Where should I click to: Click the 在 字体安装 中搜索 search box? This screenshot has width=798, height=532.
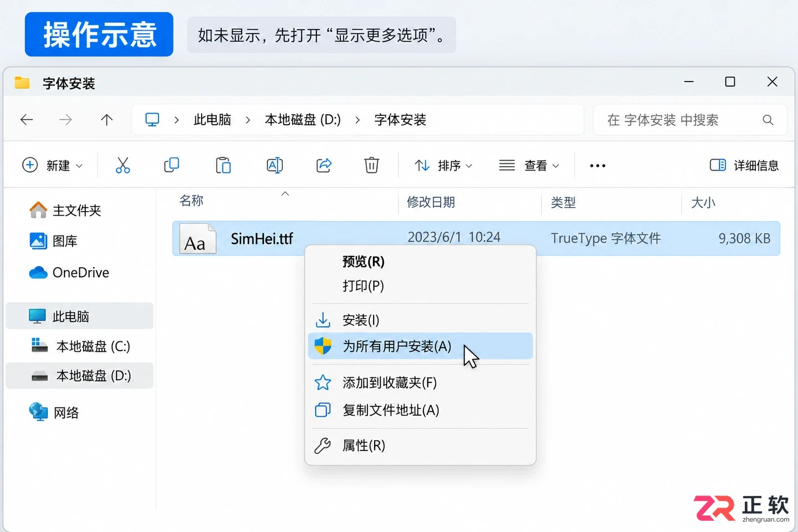[x=690, y=120]
